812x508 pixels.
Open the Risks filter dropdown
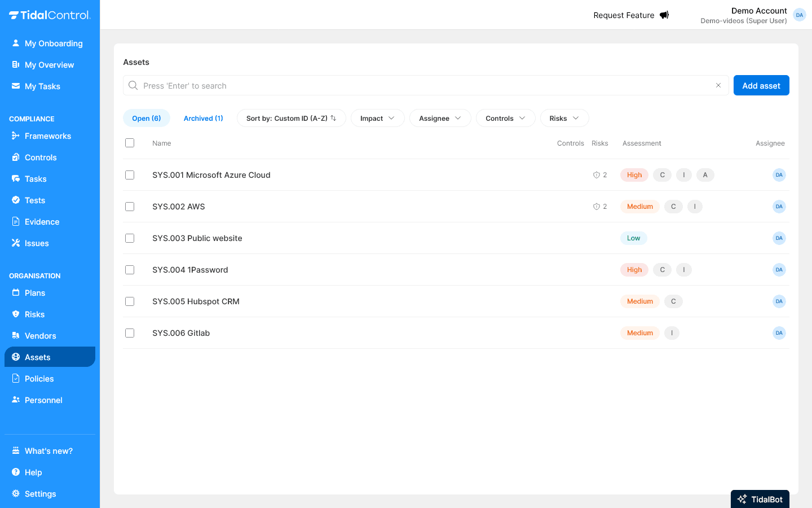tap(564, 118)
